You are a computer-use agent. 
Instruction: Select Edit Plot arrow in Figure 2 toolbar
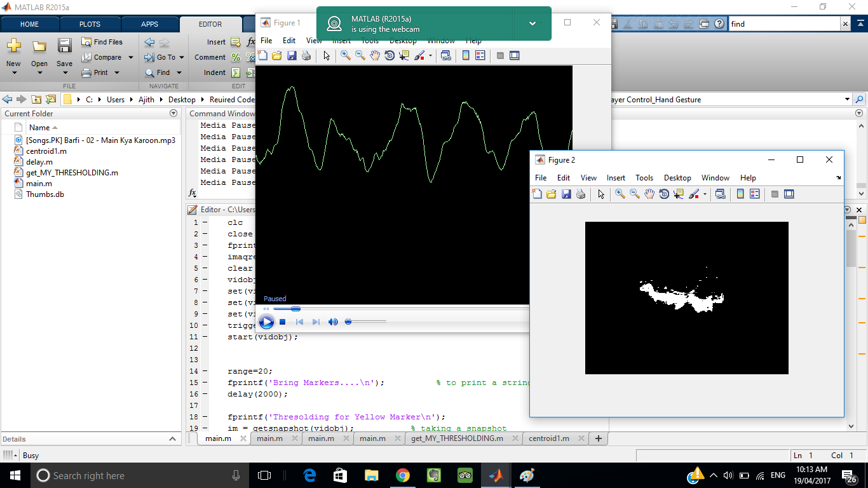[601, 194]
